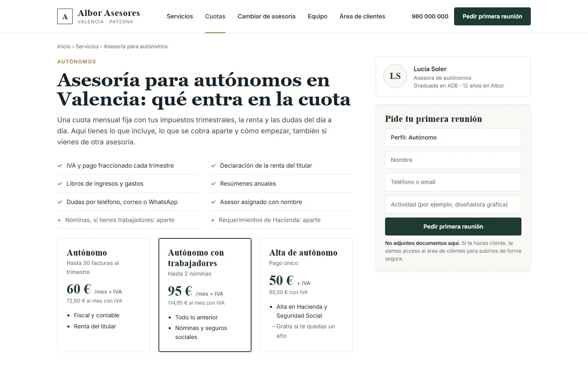Click checkmark beside IVA y pago fraccionado
Image resolution: width=588 pixels, height=368 pixels.
point(60,166)
